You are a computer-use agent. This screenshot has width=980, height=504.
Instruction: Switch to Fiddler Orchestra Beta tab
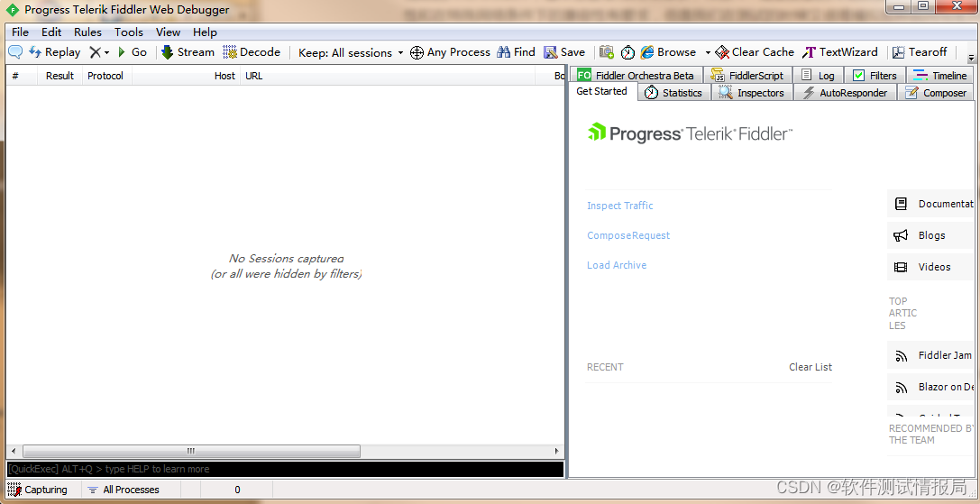pos(636,75)
